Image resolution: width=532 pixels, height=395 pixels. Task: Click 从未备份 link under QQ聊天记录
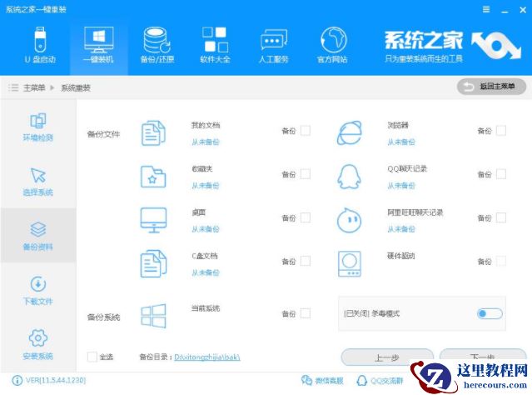pos(401,186)
